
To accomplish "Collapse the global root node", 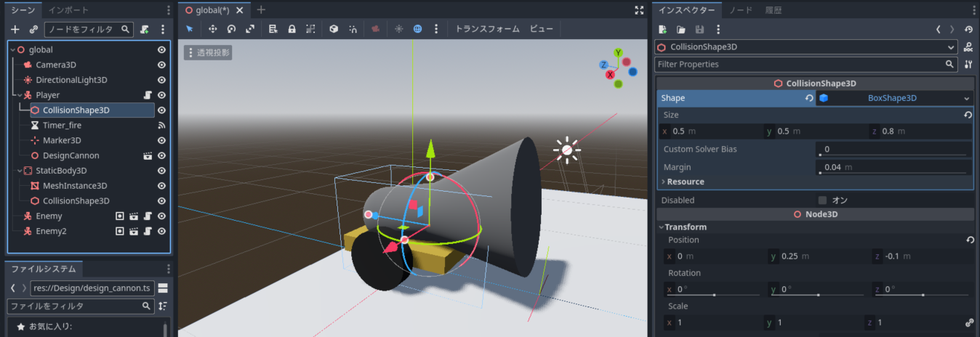I will [12, 50].
